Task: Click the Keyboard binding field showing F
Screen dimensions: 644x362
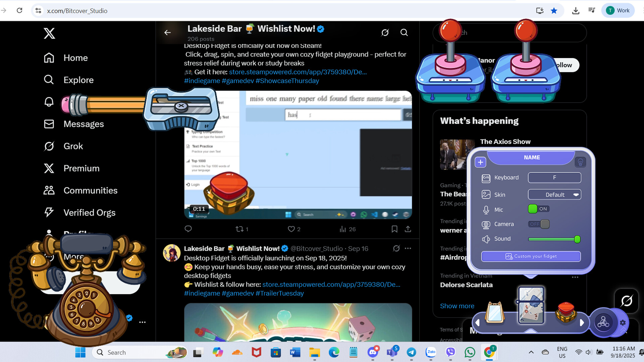Action: pyautogui.click(x=554, y=178)
